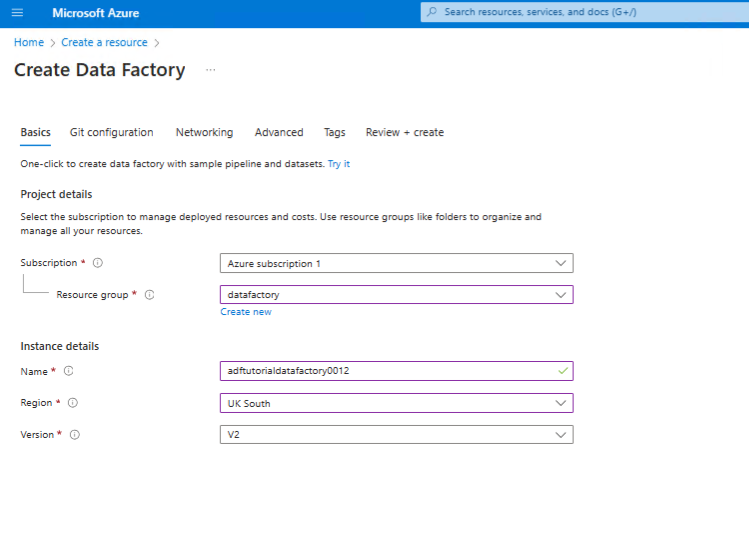Show info tooltip for Resource group

pos(150,295)
